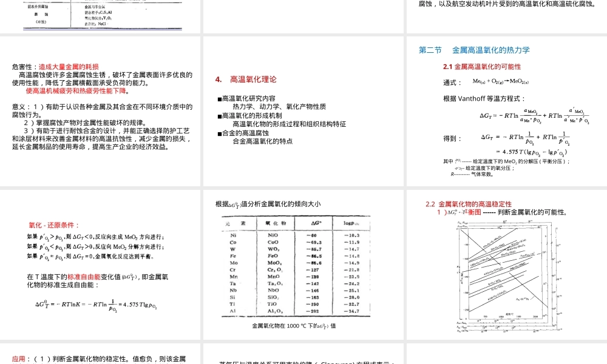Screen dimensions: 607x364
Task: Click the TiO row in the oxide table
Action: (x=296, y=304)
